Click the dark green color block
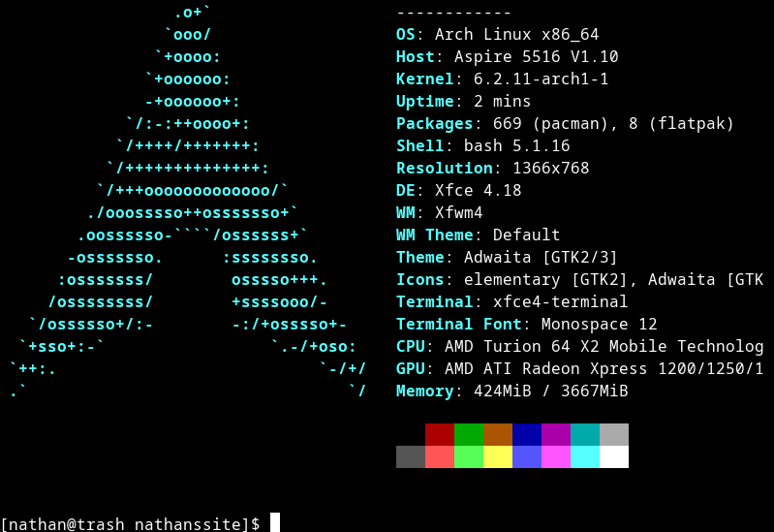 [x=469, y=434]
